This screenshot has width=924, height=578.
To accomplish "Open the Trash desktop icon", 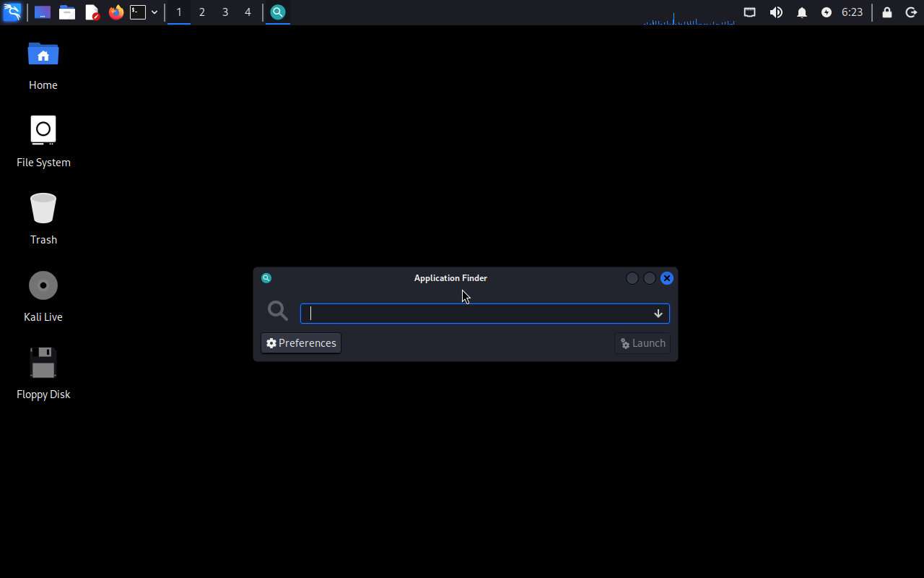I will (43, 209).
